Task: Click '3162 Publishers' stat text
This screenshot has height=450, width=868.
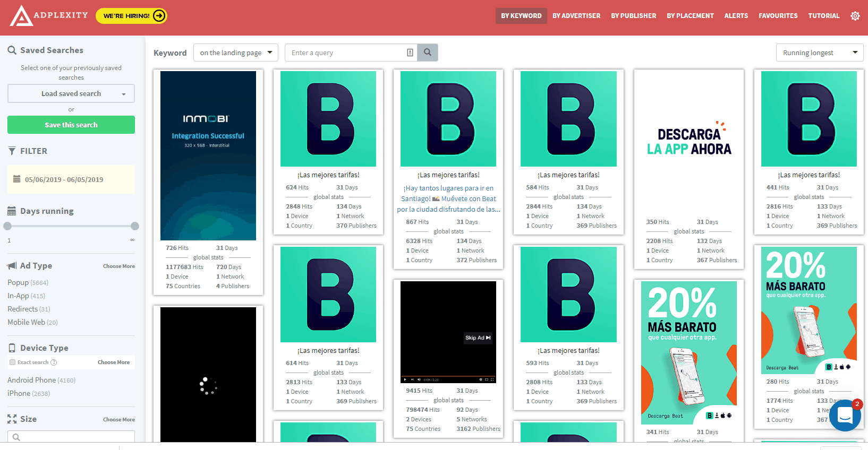Action: coord(478,429)
